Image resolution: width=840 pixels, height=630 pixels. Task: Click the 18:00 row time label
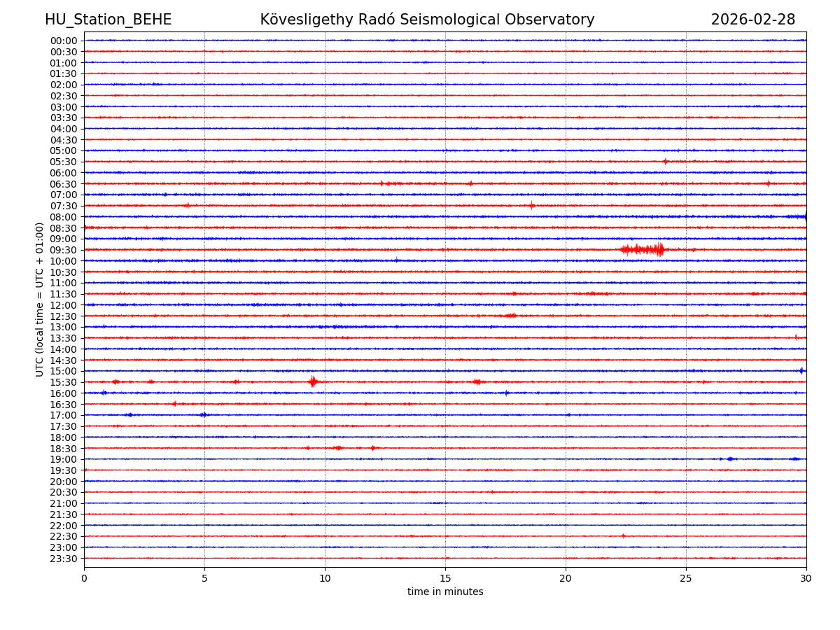pyautogui.click(x=63, y=437)
